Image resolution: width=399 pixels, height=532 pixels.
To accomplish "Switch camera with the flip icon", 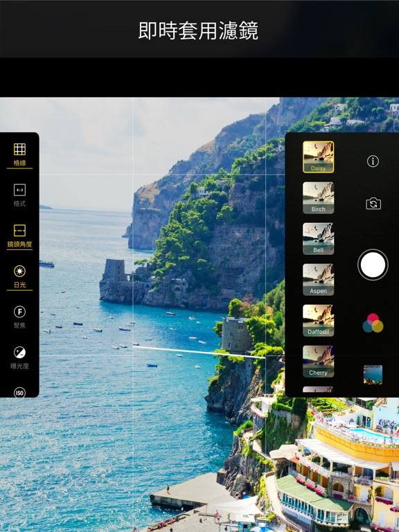I will 373,204.
